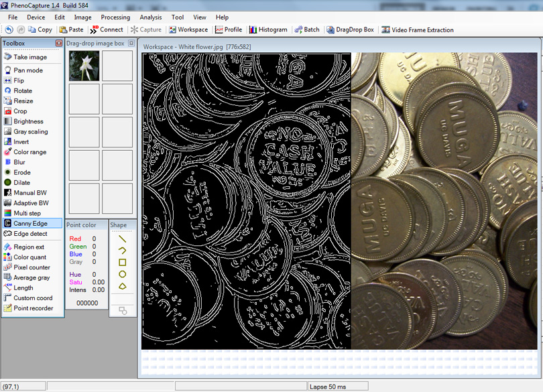The image size is (543, 392).
Task: Select the Pixel counter tool
Action: [x=32, y=267]
